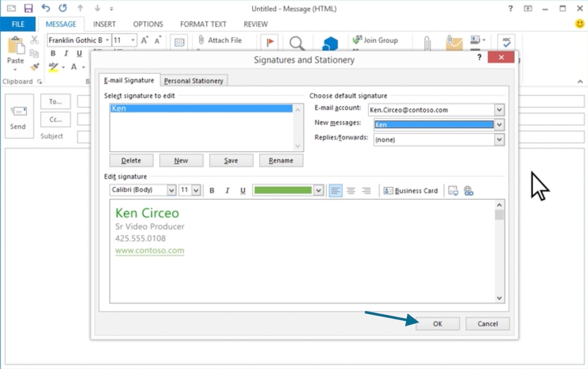
Task: Start spell check with the ABC icon
Action: pyautogui.click(x=506, y=42)
